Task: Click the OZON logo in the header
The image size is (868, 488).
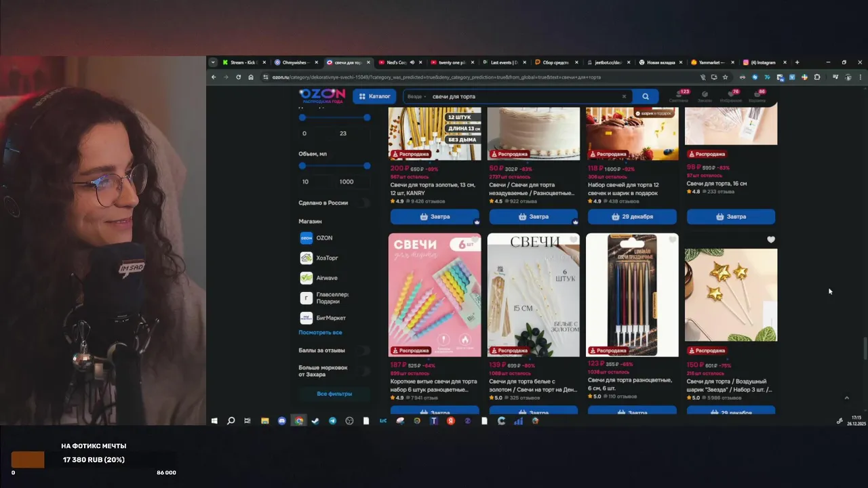Action: (322, 96)
